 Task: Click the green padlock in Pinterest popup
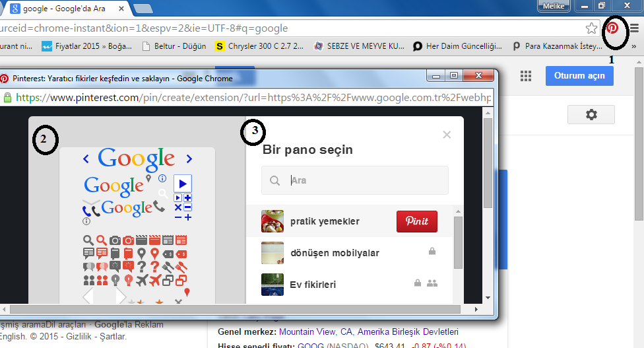(x=7, y=97)
